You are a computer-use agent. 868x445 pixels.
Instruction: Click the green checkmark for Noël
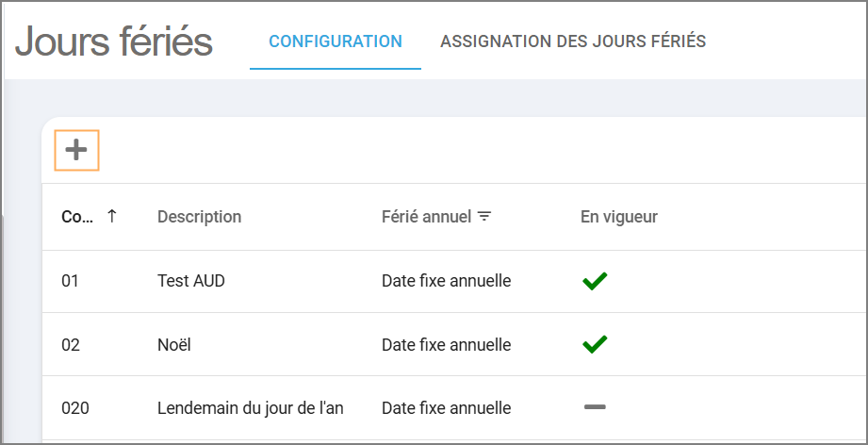click(x=595, y=344)
